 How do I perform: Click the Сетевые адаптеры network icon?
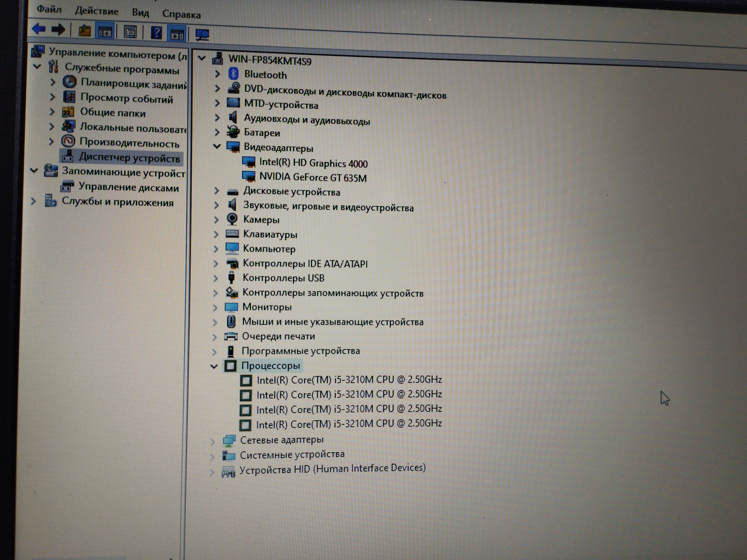click(x=229, y=440)
